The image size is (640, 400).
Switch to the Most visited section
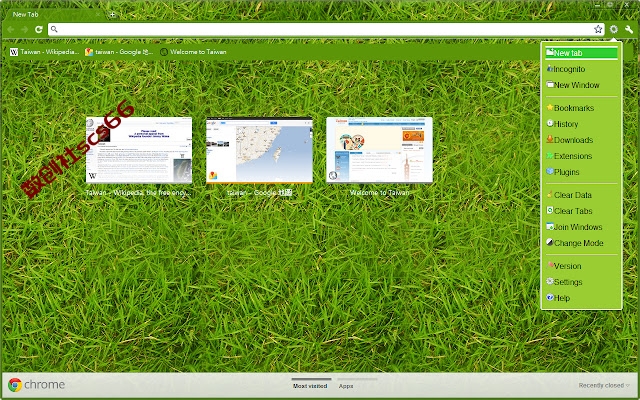click(x=310, y=385)
